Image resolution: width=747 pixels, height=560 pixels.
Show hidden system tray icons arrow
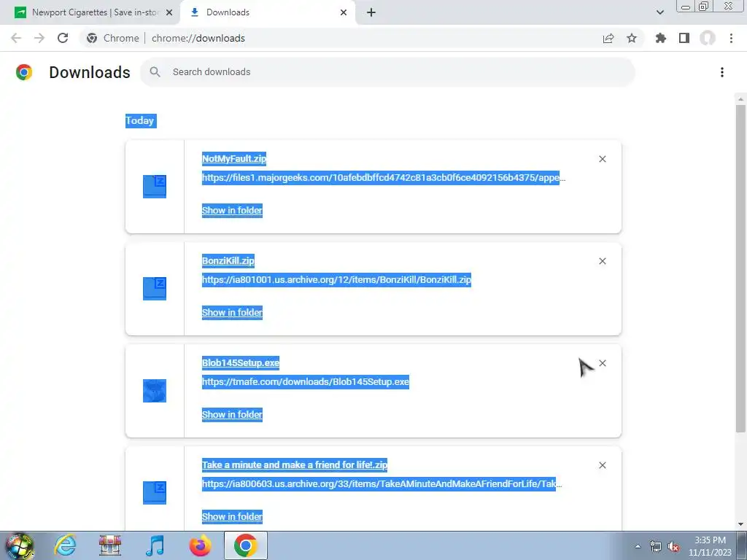click(638, 546)
